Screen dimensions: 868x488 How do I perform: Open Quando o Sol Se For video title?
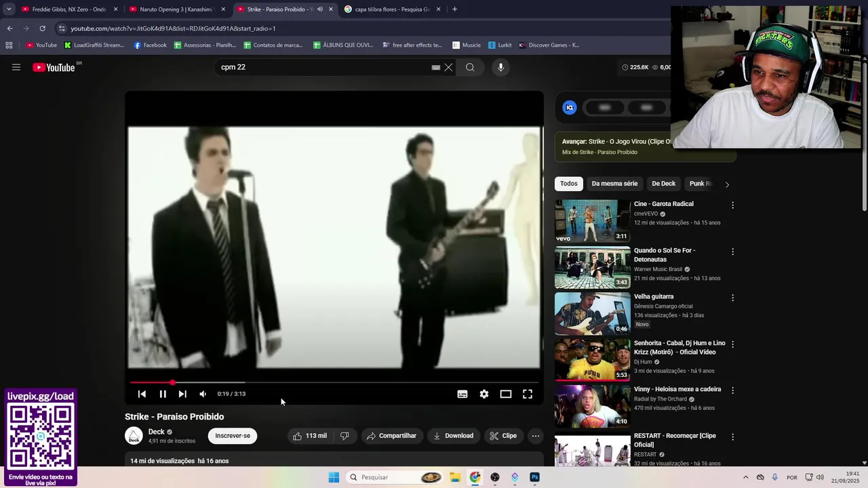click(665, 255)
